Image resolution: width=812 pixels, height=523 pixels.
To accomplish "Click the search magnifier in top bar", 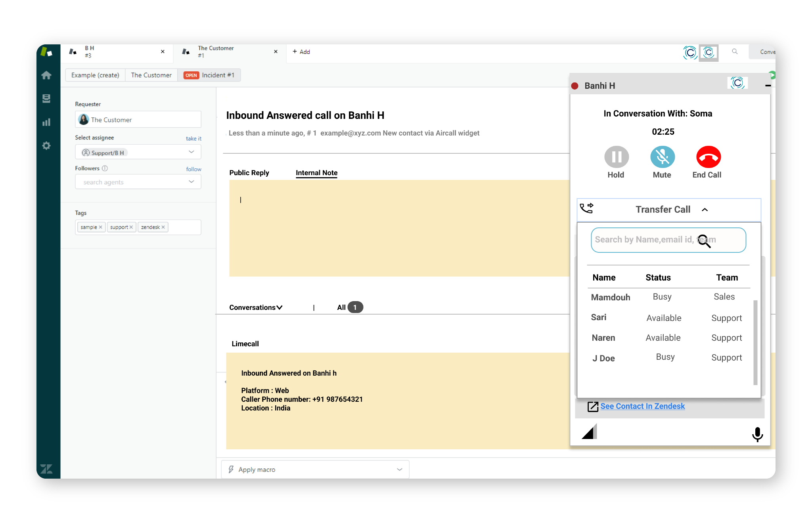I will pyautogui.click(x=735, y=52).
